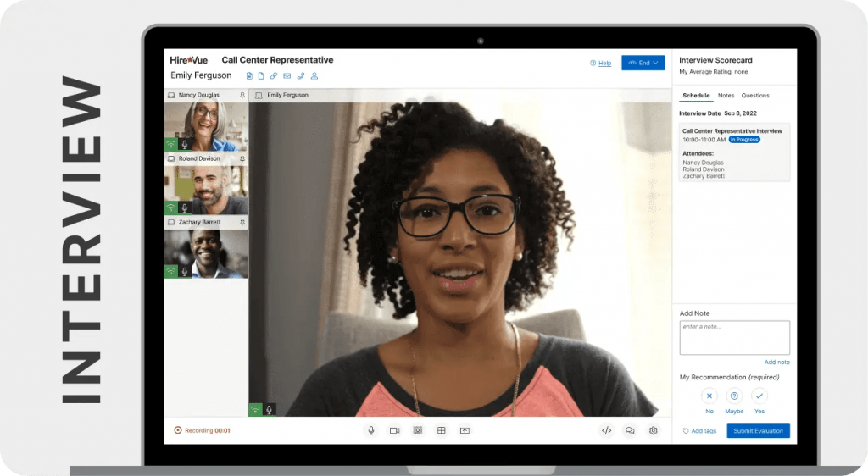Screen dimensions: 868x476
Task: Select the Yes recommendation option
Action: coord(759,396)
